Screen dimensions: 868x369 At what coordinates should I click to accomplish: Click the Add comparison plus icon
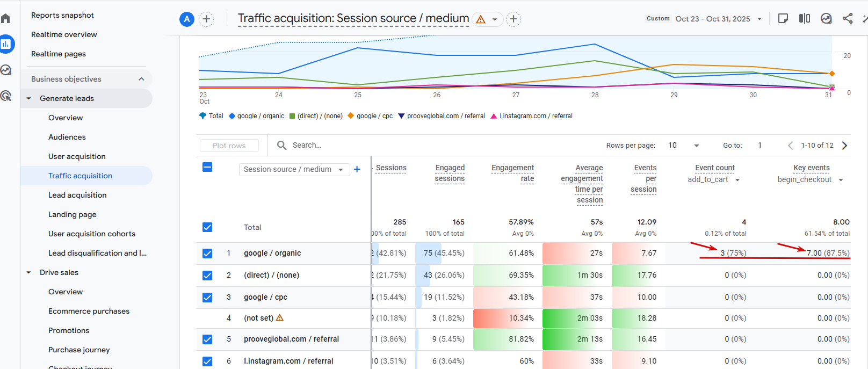click(x=206, y=19)
